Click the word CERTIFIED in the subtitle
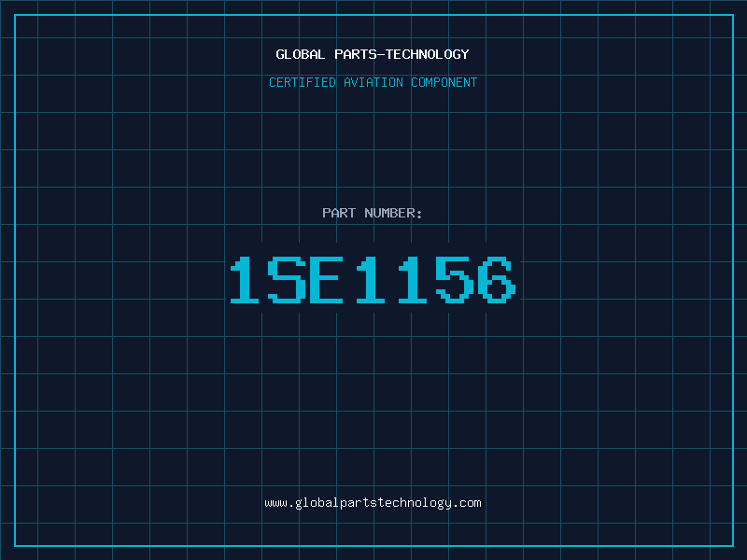This screenshot has width=747, height=560. point(303,83)
